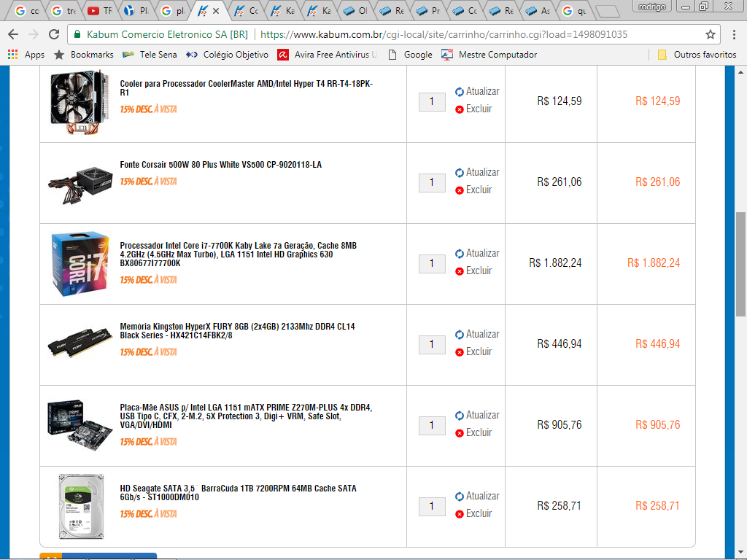Edit quantity field for Corsair power supply

tap(432, 182)
